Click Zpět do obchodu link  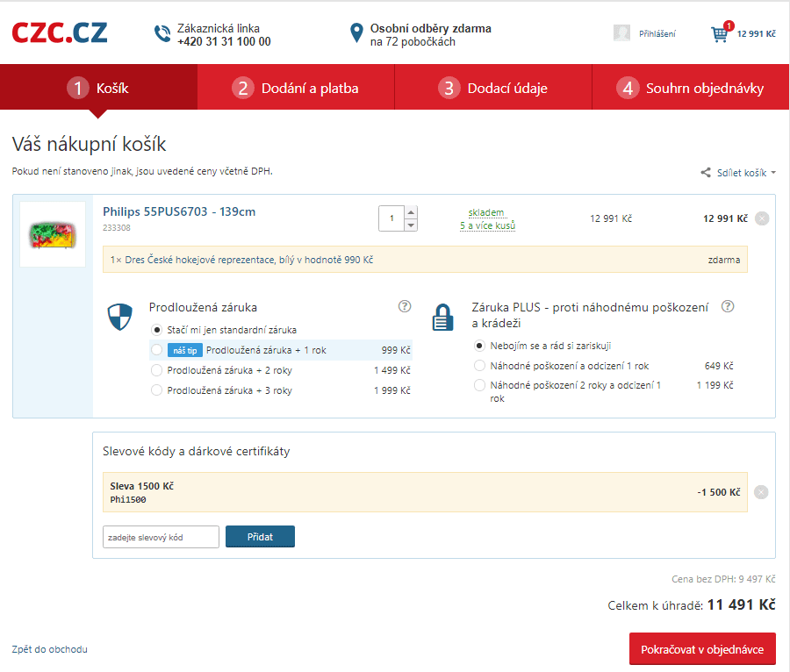point(49,649)
